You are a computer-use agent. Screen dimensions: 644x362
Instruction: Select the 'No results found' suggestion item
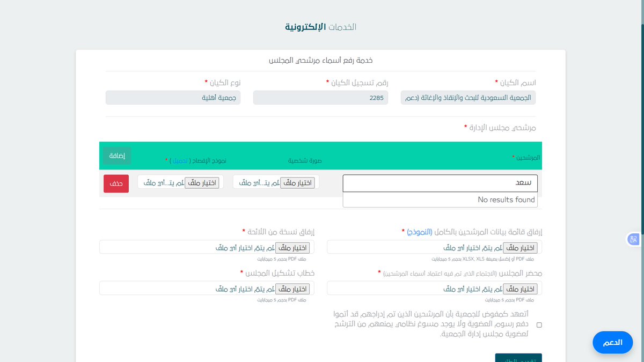point(440,200)
